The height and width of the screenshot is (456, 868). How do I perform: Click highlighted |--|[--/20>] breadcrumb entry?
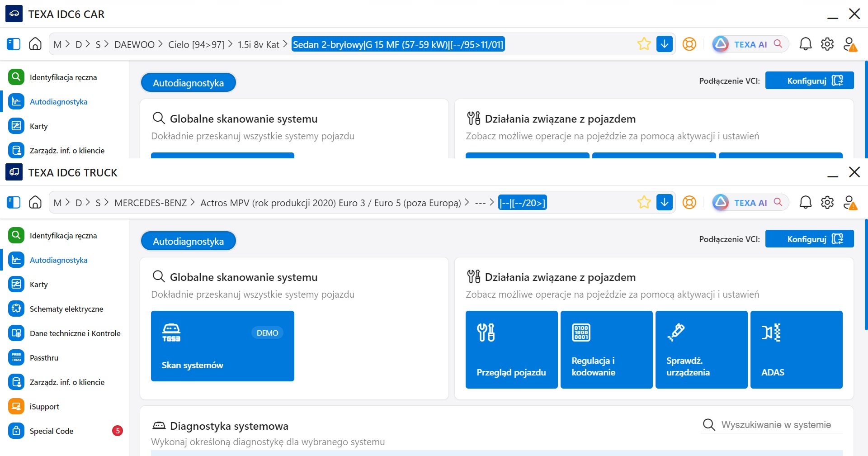[523, 203]
